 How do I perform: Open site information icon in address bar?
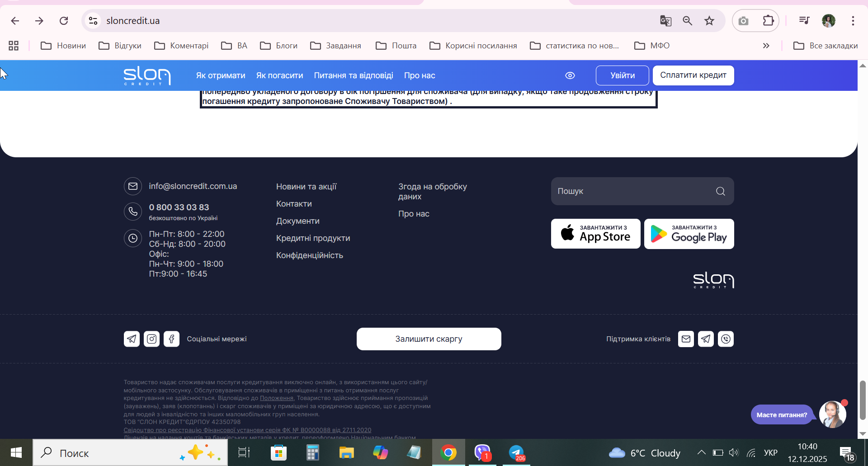click(93, 21)
